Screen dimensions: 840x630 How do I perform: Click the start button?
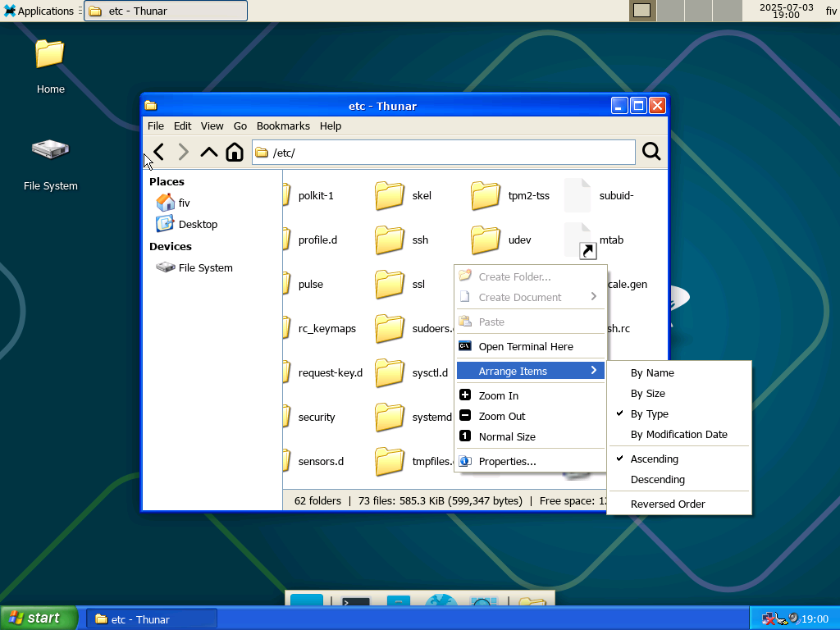(x=39, y=618)
